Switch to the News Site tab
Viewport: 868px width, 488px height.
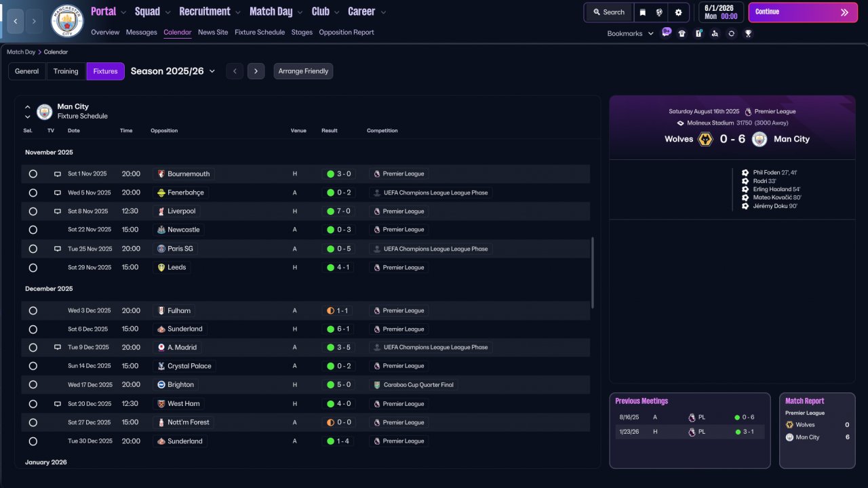click(x=213, y=33)
